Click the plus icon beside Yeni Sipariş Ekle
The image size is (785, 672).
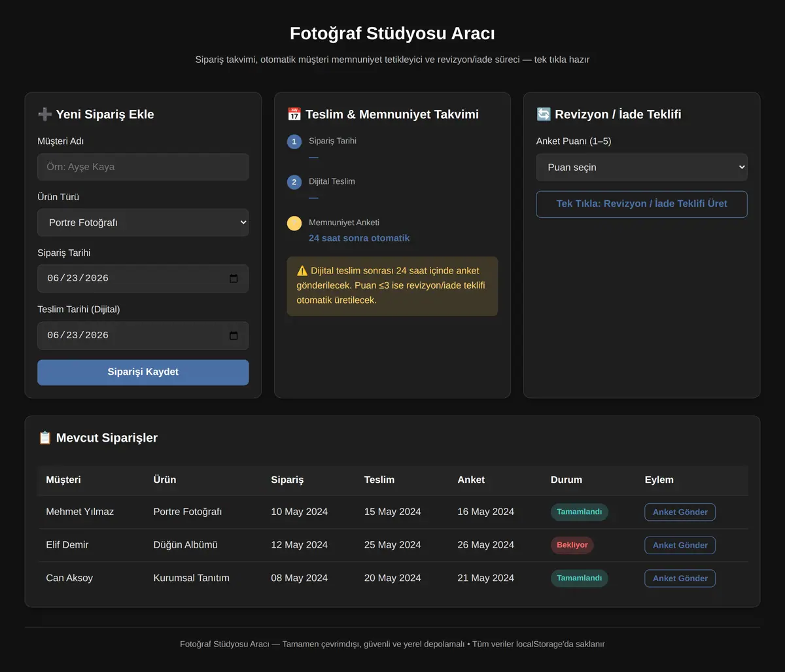44,115
